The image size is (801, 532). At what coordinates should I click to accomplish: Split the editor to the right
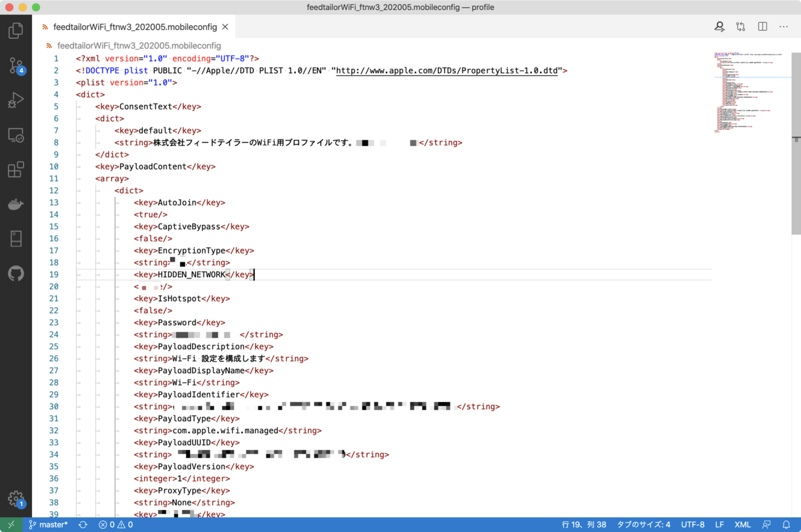tap(762, 27)
